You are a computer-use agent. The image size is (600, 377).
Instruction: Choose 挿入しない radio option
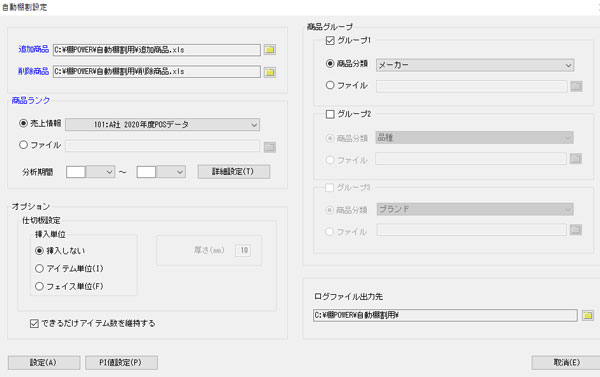(x=39, y=251)
